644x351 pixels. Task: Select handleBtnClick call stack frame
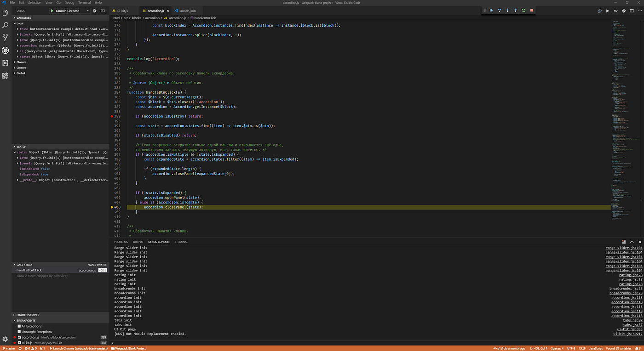point(60,270)
